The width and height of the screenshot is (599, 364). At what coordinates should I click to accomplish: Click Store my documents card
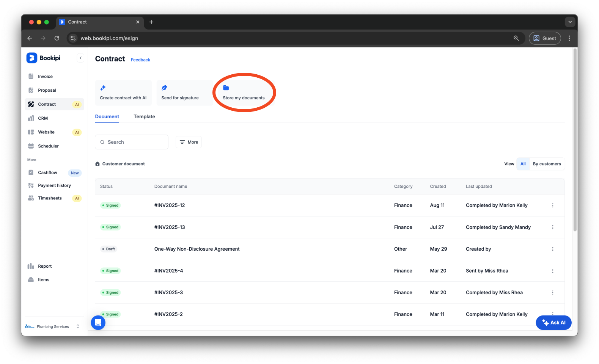(x=244, y=93)
